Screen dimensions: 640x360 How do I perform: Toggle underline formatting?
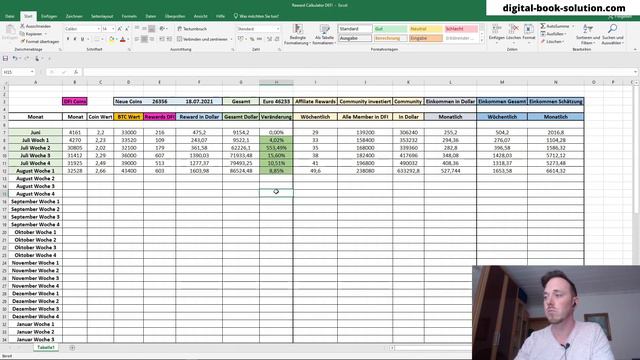pos(82,39)
